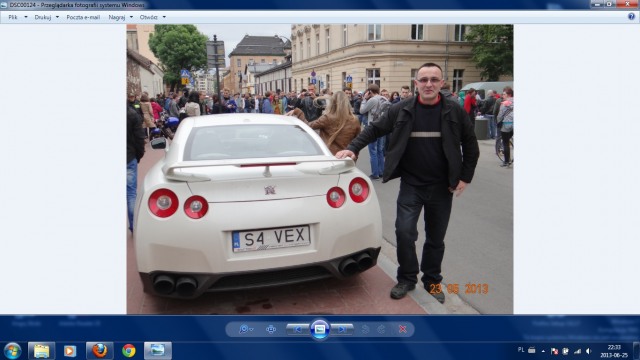Viewport: 640px width, 360px height.
Task: Open the Plik menu
Action: [13, 17]
